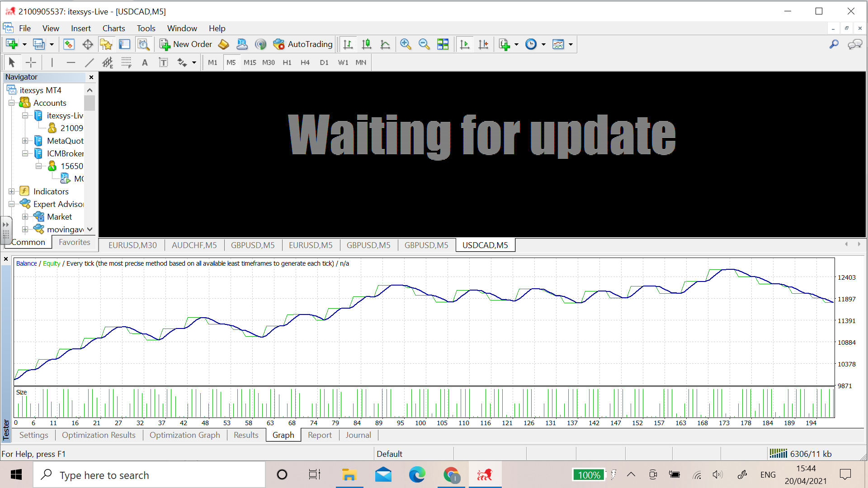Open the Profiles dropdown arrow
The height and width of the screenshot is (488, 868).
pos(52,44)
